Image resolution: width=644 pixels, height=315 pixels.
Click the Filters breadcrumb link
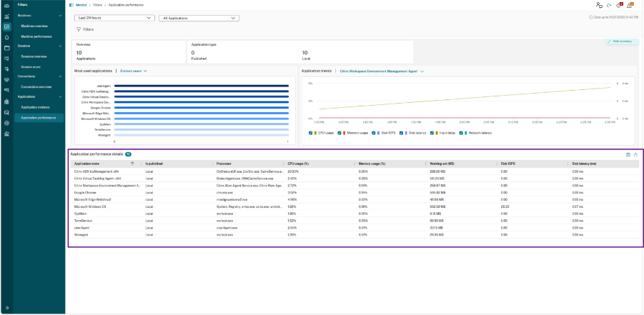[98, 5]
